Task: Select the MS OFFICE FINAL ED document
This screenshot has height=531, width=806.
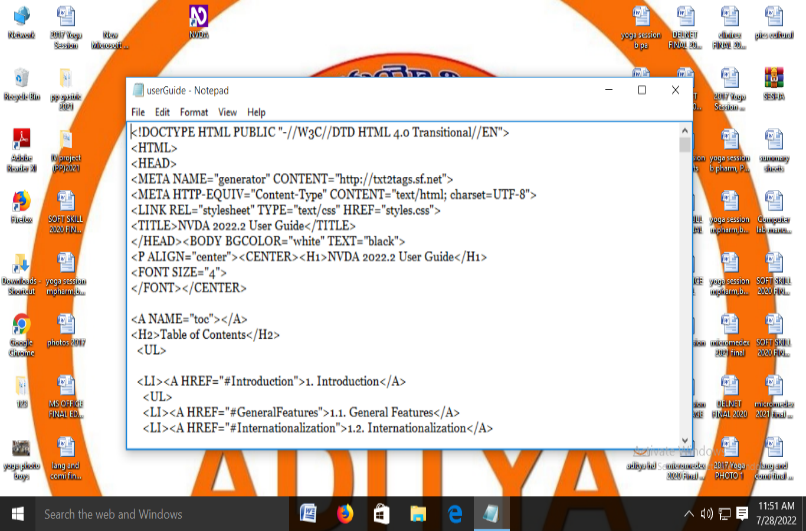Action: [x=66, y=397]
